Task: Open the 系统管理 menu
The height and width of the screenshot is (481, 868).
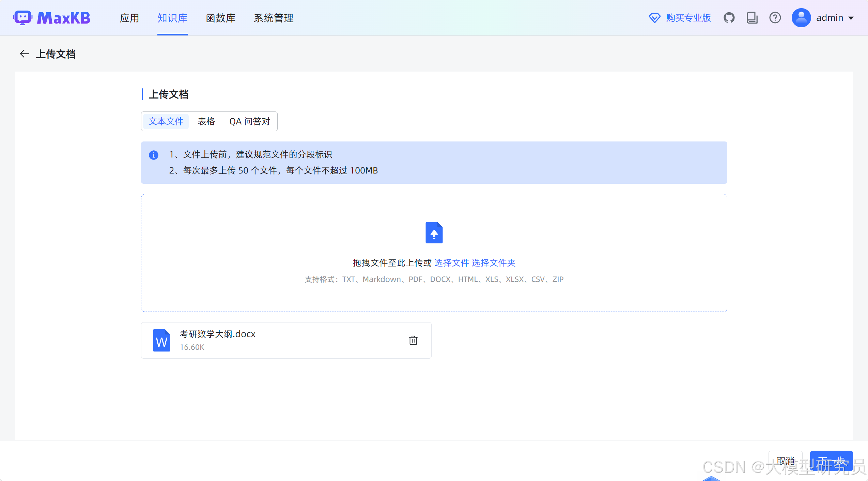Action: tap(273, 18)
